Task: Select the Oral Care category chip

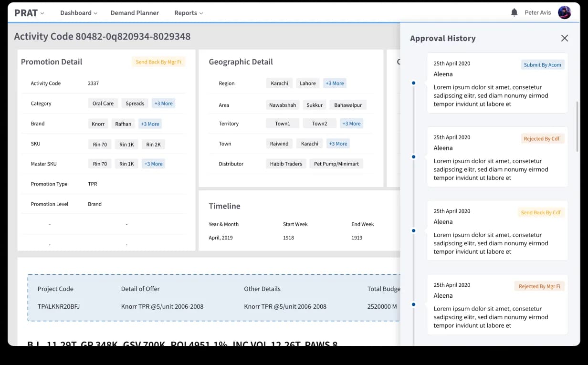Action: click(x=103, y=104)
